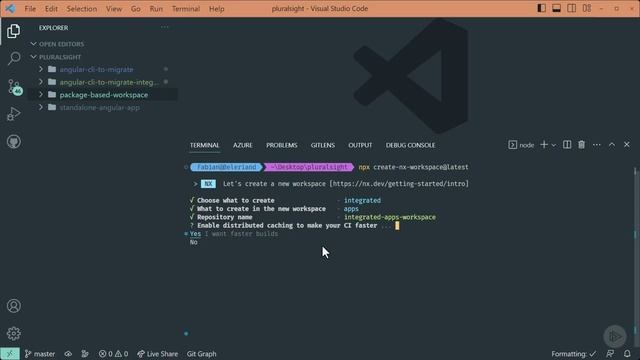Click Formatting status indicator
640x360 pixels.
pyautogui.click(x=573, y=354)
